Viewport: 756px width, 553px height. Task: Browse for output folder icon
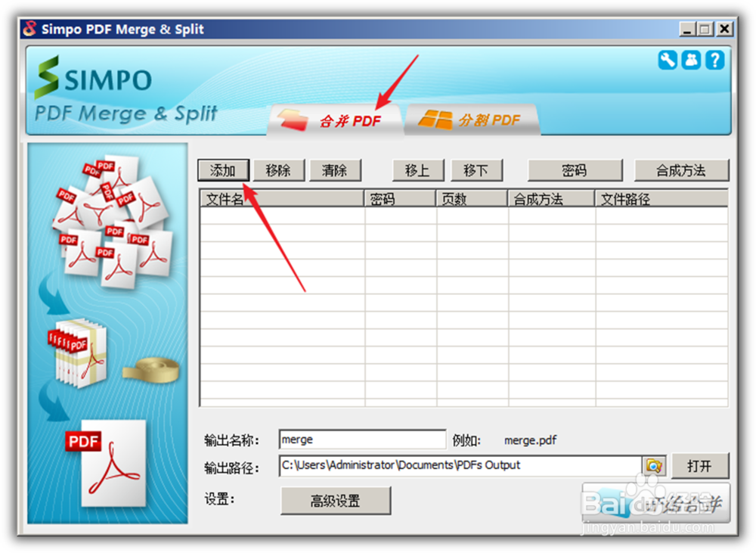[x=654, y=466]
